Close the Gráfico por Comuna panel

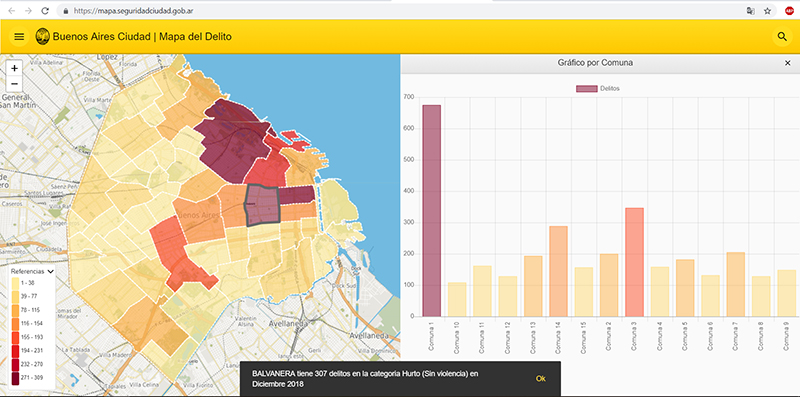(x=787, y=63)
